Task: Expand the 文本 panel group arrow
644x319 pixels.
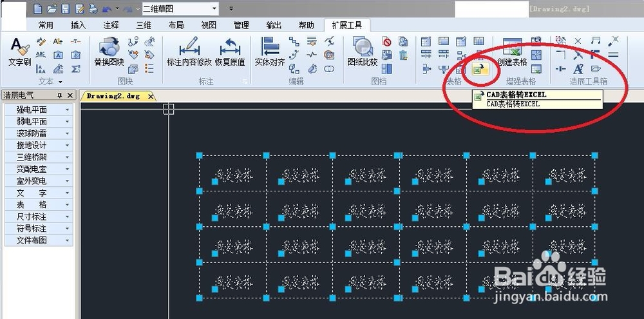Action: click(61, 82)
